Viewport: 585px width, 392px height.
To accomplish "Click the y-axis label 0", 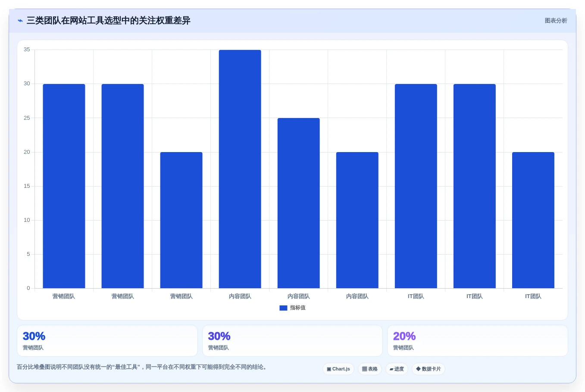I will pos(28,288).
